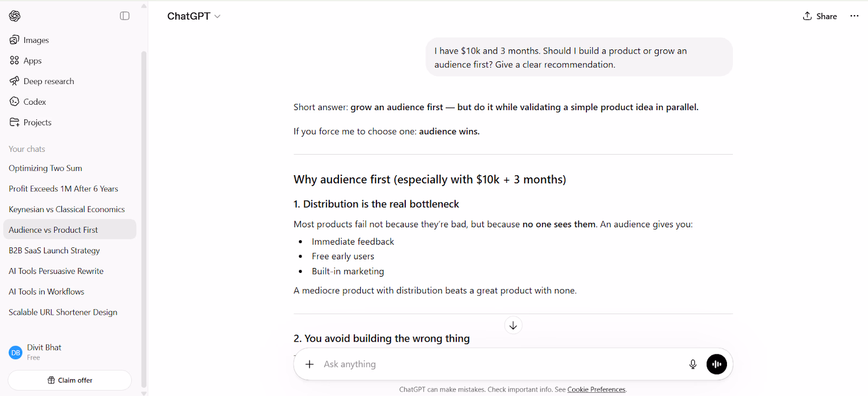Screen dimensions: 868x396
Task: Click the Share button
Action: click(x=820, y=16)
